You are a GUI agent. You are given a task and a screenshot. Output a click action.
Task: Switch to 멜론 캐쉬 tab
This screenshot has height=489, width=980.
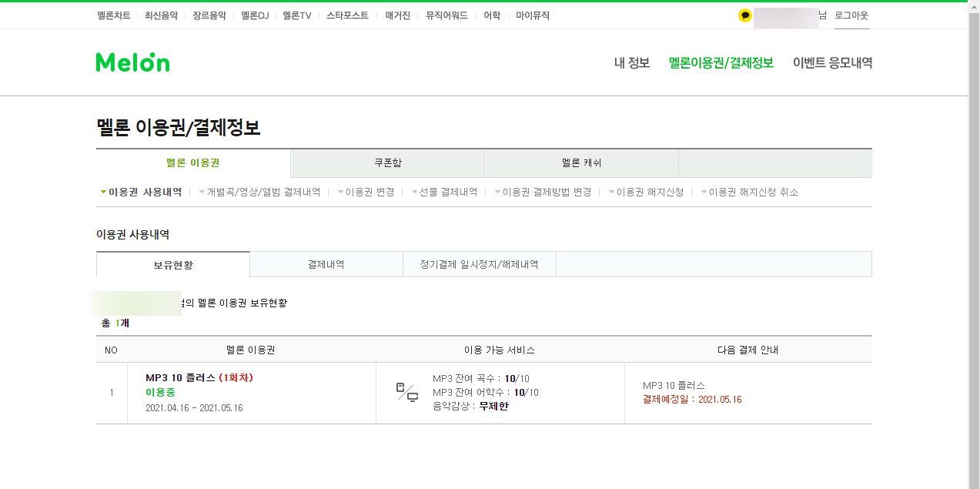coord(582,163)
